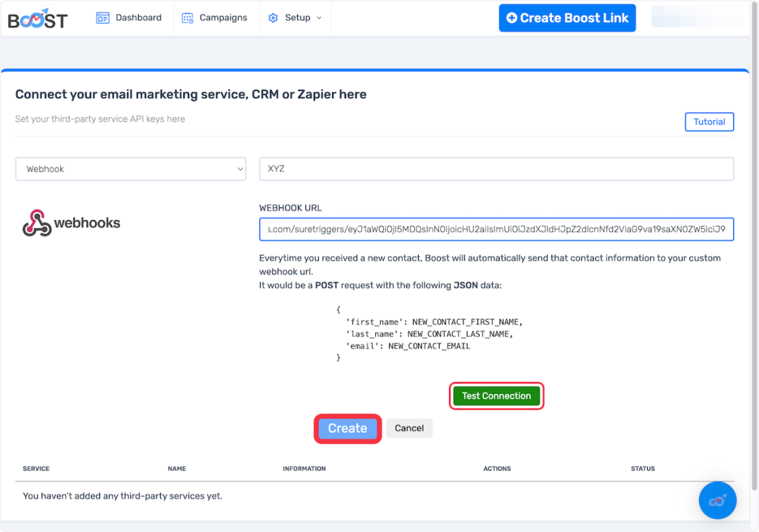Focus the XYZ name input field
The height and width of the screenshot is (532, 759).
496,169
